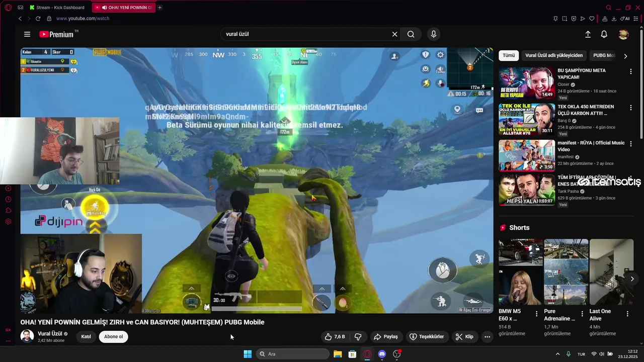The height and width of the screenshot is (362, 644).
Task: Open YouTube notifications bell
Action: (x=604, y=34)
